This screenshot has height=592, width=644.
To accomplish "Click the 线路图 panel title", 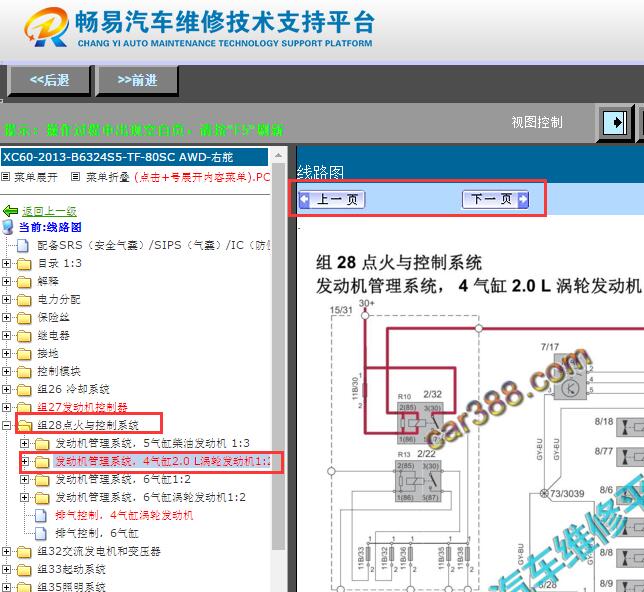I will pyautogui.click(x=320, y=172).
